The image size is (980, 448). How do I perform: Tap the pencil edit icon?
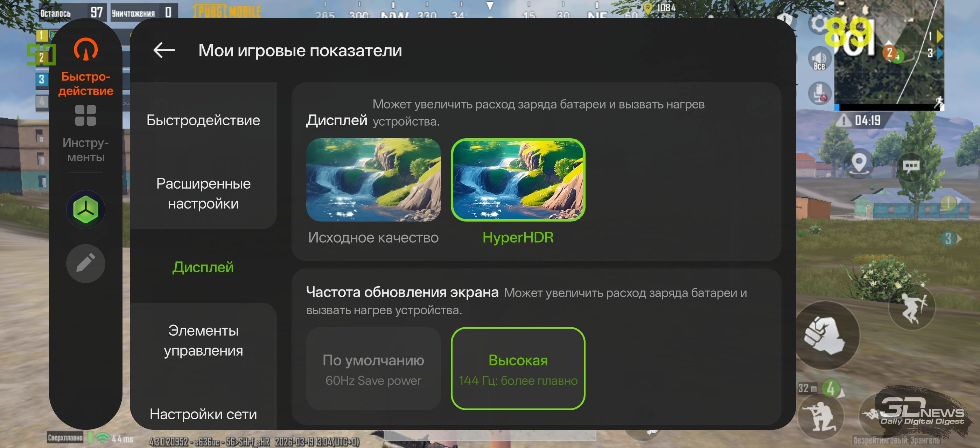pyautogui.click(x=86, y=263)
